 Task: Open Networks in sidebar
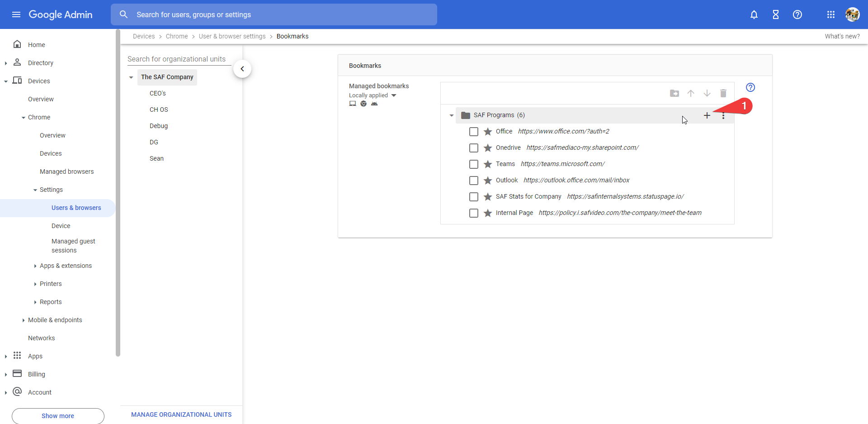point(41,338)
